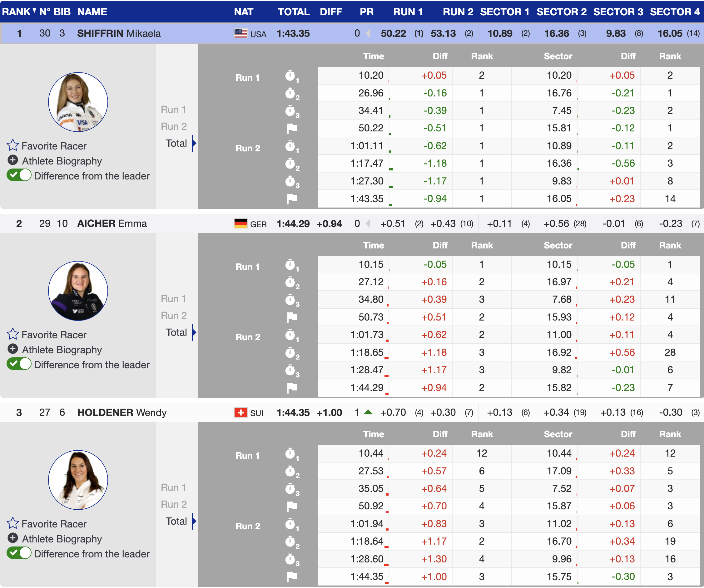The width and height of the screenshot is (704, 588).
Task: Click the plus icon for Holdener's Athlete Biography
Action: 13,538
